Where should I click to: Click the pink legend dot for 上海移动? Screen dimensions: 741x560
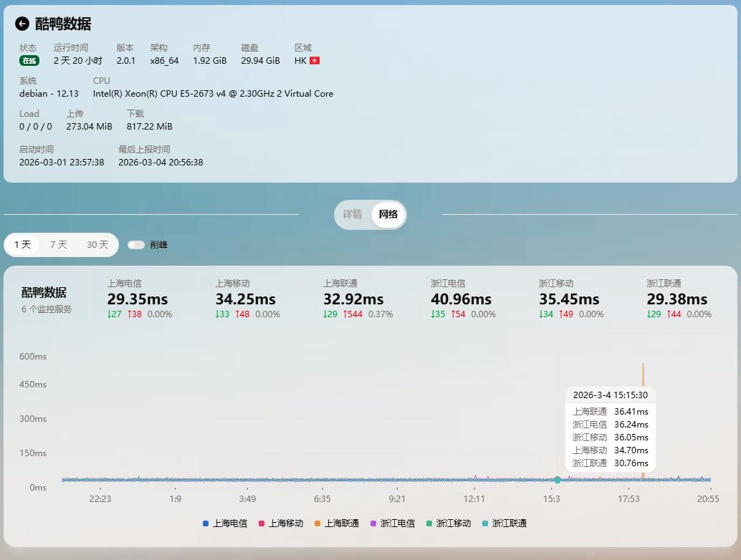(x=261, y=523)
